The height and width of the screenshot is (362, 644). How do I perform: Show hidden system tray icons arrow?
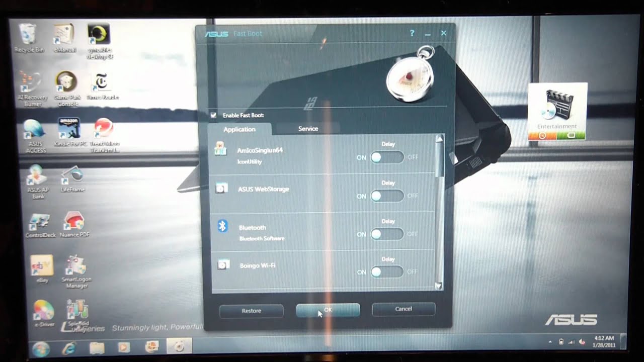pos(550,342)
